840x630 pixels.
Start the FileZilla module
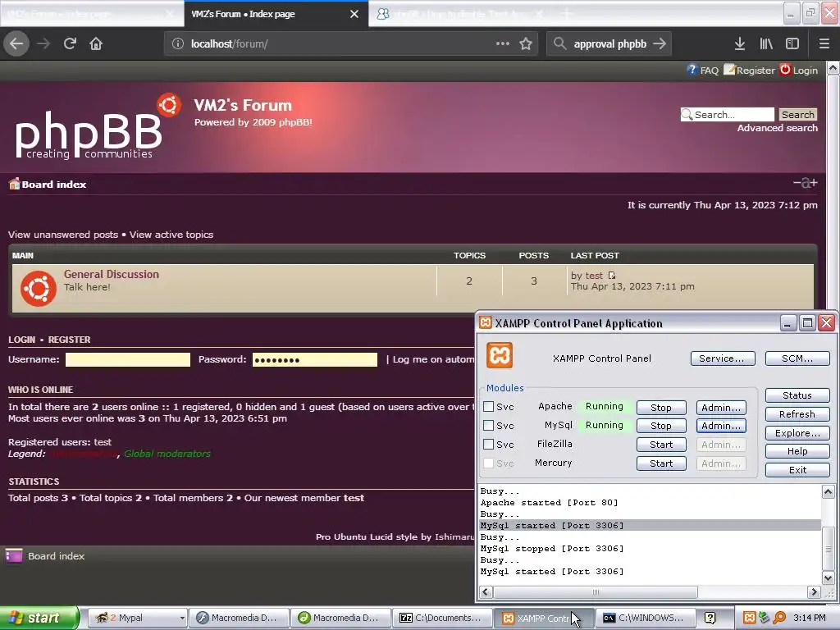point(661,445)
